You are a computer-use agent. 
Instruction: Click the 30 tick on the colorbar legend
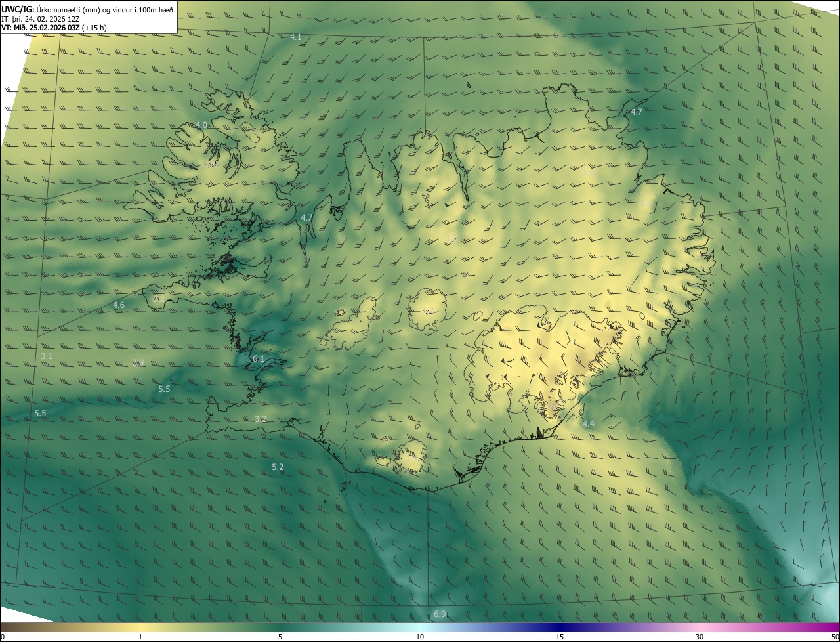tap(700, 637)
